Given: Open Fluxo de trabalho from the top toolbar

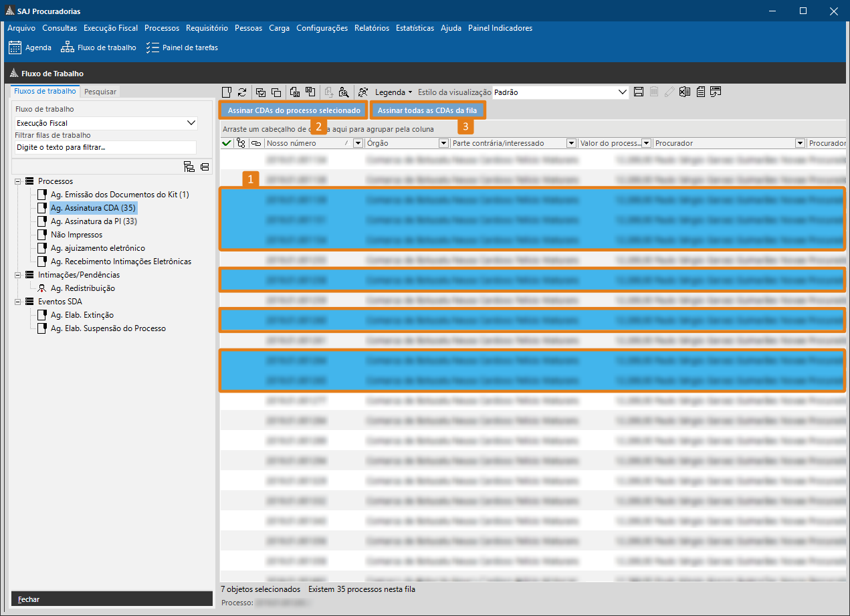Looking at the screenshot, I should coord(98,47).
